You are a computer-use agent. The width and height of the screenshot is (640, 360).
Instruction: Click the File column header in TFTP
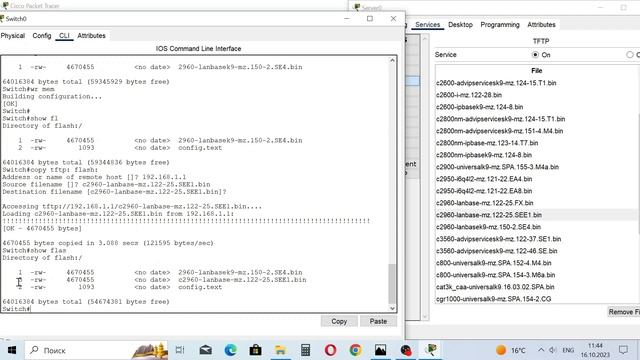536,71
